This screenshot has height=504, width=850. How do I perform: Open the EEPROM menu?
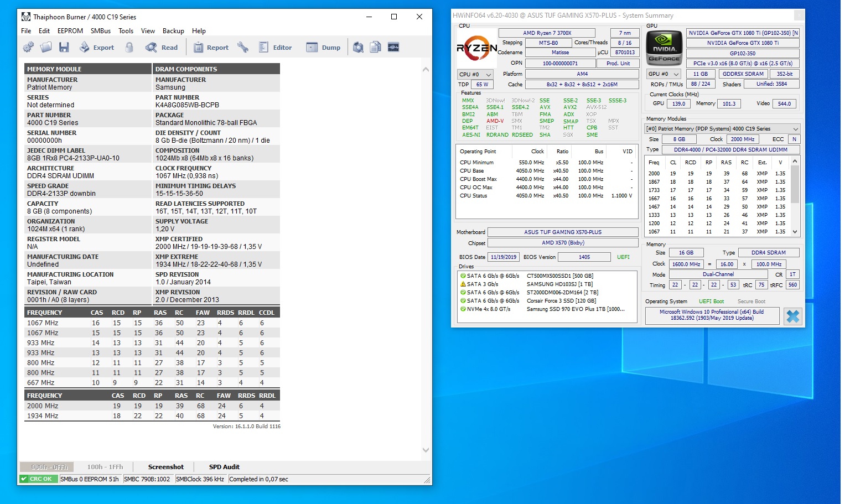pos(70,31)
